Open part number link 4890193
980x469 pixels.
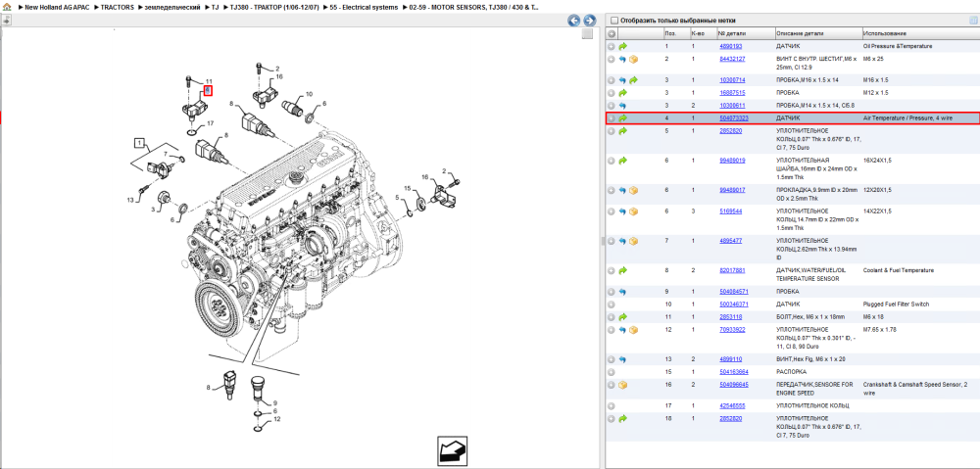[731, 46]
